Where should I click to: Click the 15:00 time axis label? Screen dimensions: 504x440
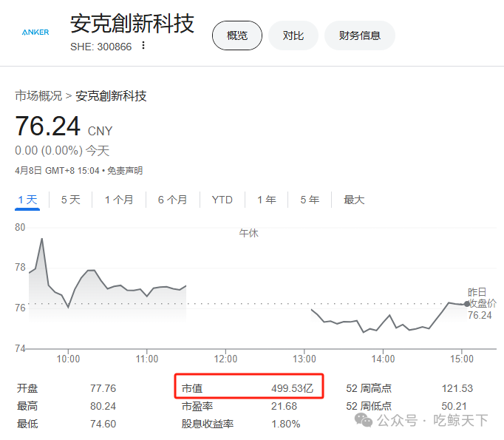tap(462, 359)
